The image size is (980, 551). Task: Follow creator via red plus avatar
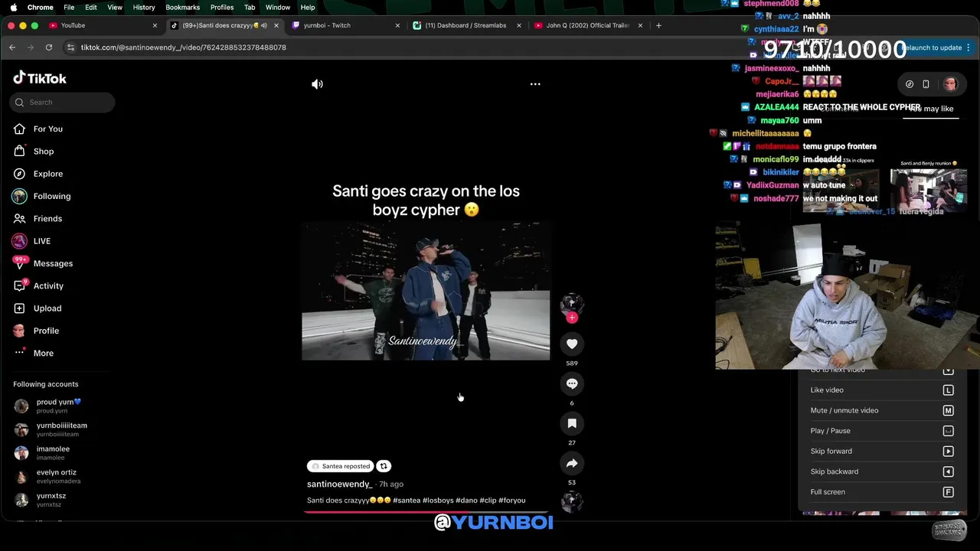click(x=572, y=317)
